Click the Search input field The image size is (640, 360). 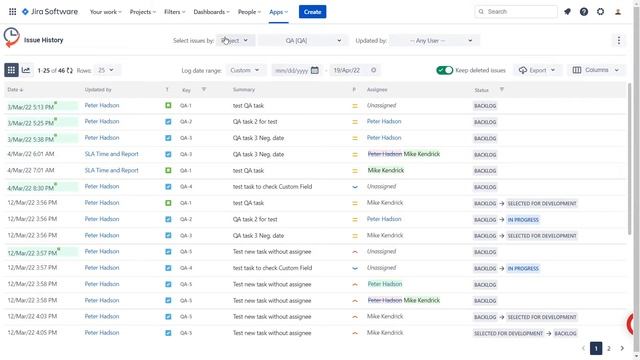[516, 12]
